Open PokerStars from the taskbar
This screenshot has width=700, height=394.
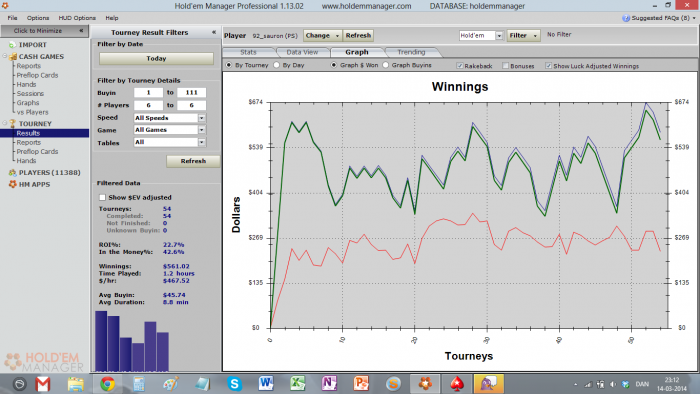pyautogui.click(x=457, y=384)
